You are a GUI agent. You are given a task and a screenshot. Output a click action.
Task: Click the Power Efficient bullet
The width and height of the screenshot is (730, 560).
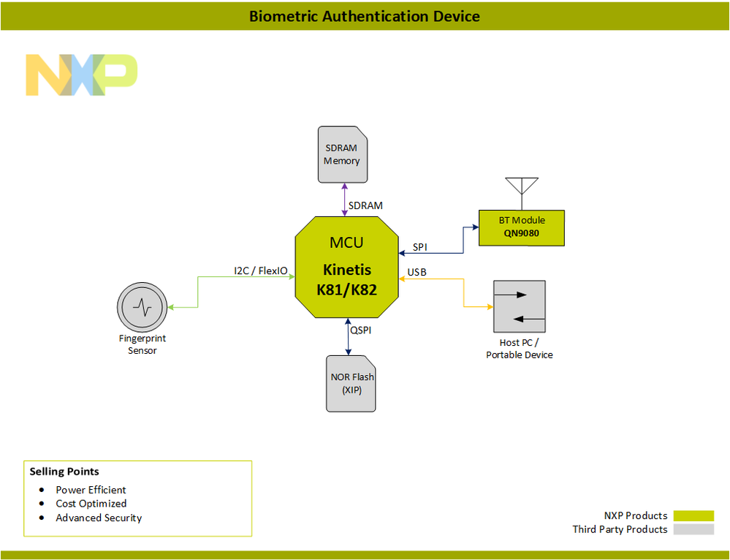[91, 490]
